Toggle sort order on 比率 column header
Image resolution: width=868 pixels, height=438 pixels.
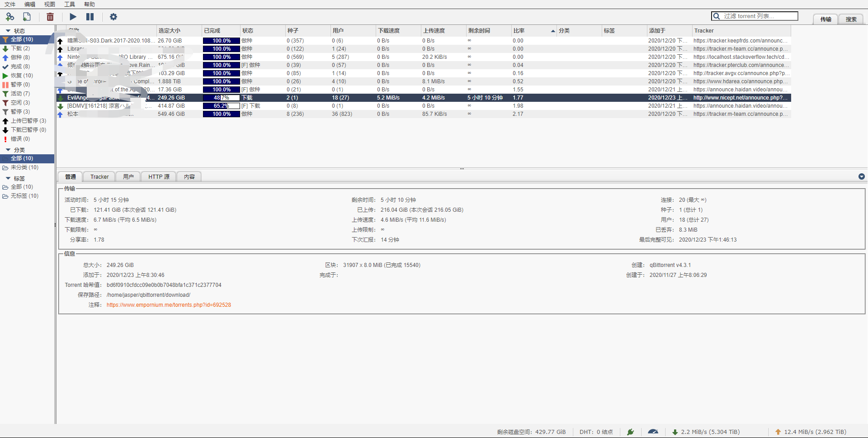coord(533,31)
